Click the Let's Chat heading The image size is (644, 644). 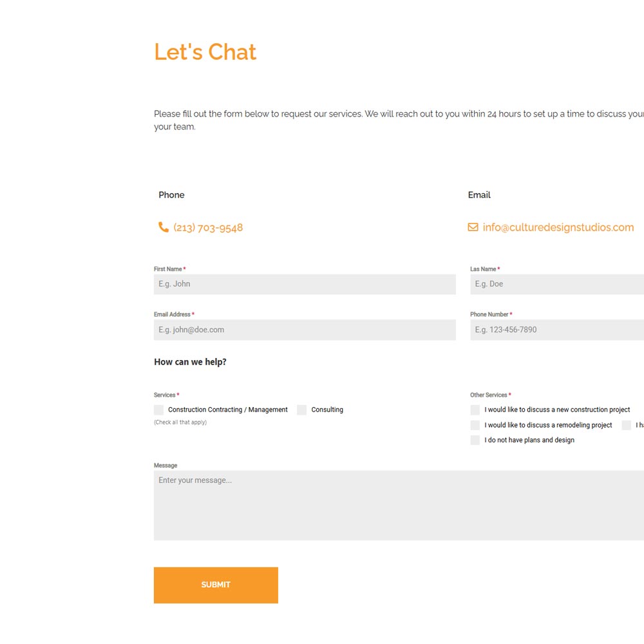click(x=205, y=52)
